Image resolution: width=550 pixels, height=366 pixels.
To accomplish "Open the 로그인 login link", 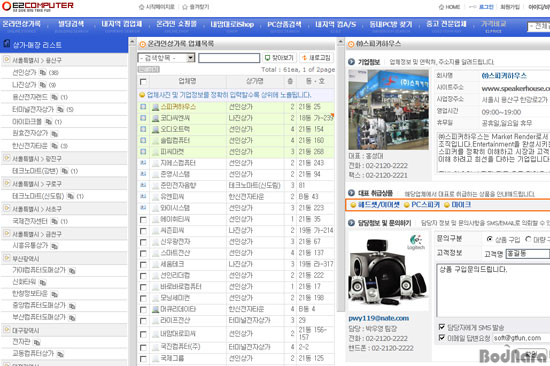I will 486,7.
